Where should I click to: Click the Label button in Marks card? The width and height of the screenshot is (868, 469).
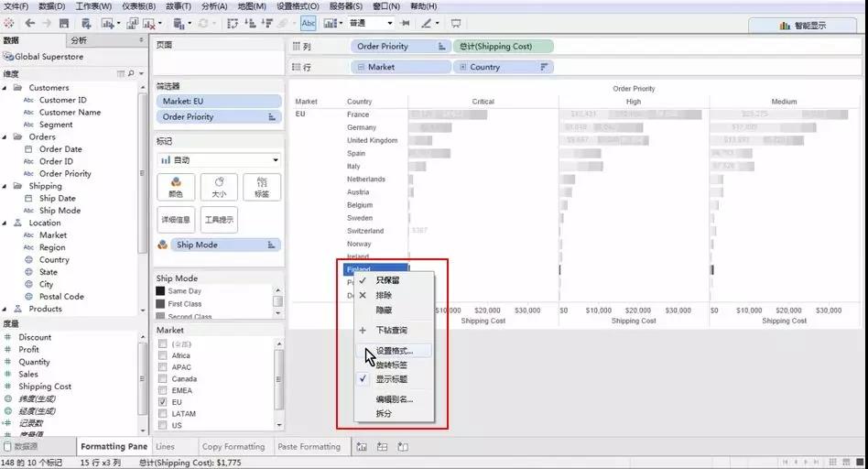point(262,187)
